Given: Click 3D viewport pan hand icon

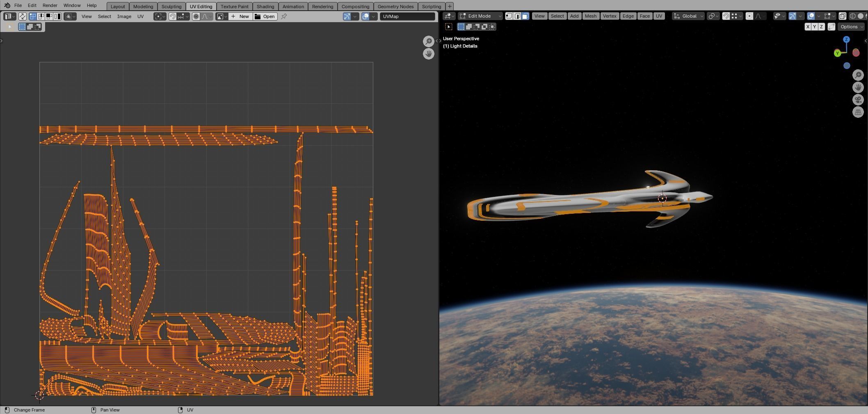Looking at the screenshot, I should coord(858,87).
